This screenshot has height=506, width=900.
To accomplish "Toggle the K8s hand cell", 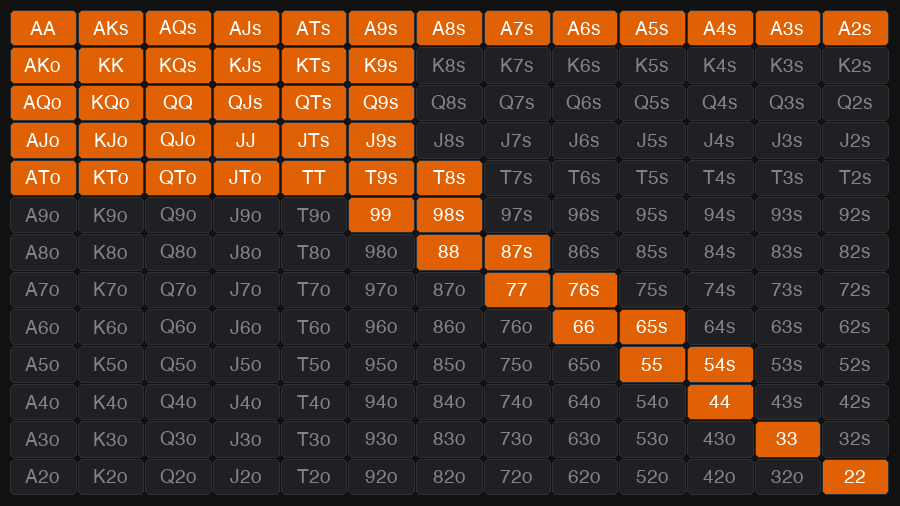I will [x=449, y=65].
